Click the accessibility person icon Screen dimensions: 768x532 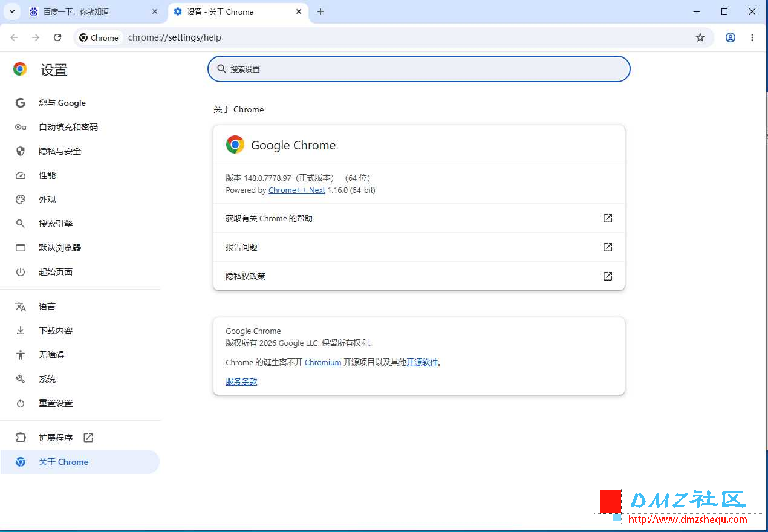point(21,355)
